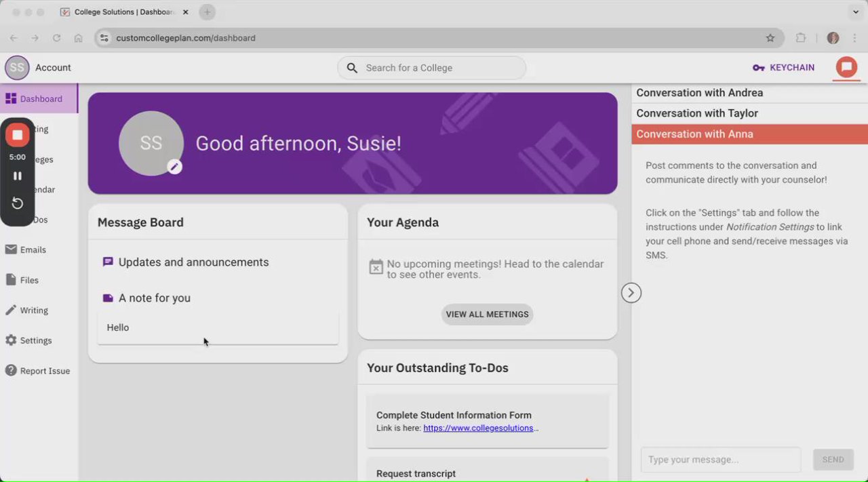
Task: Click the Search for a College field
Action: (431, 68)
